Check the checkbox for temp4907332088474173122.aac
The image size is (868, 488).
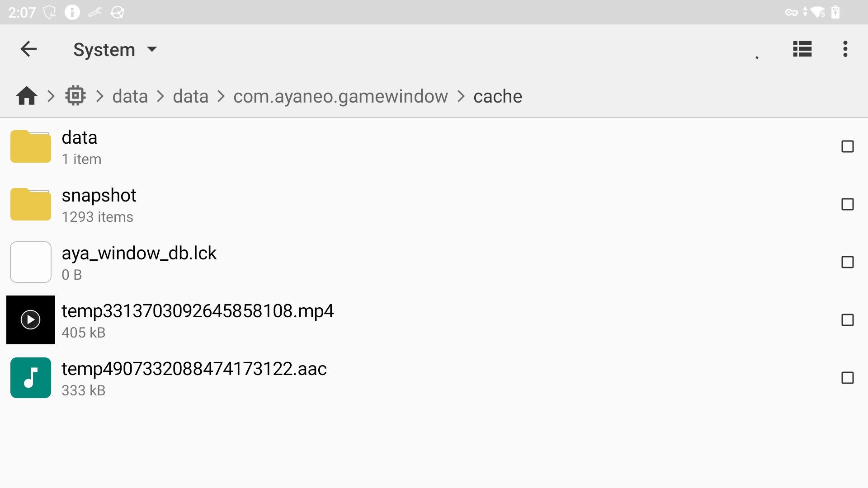[x=848, y=378]
